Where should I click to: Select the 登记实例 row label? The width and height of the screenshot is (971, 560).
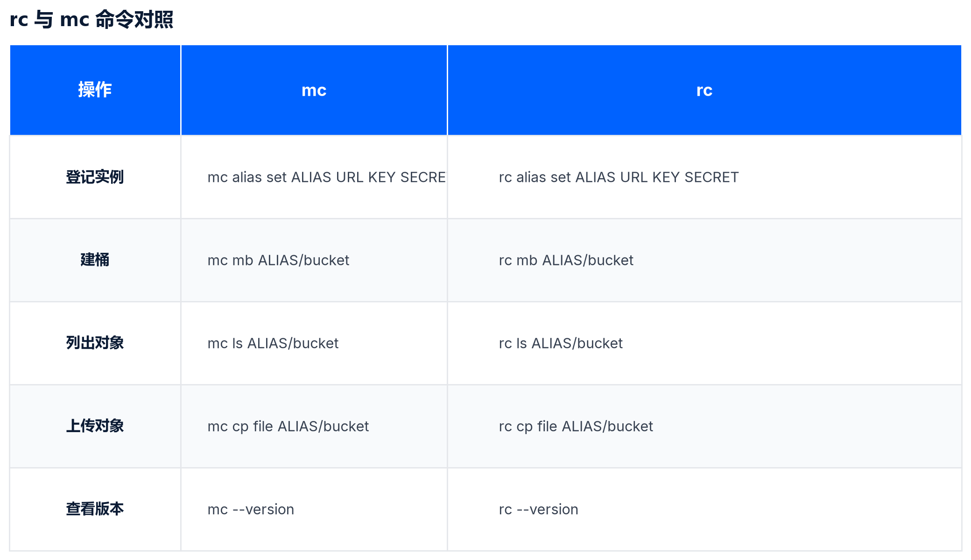coord(95,177)
